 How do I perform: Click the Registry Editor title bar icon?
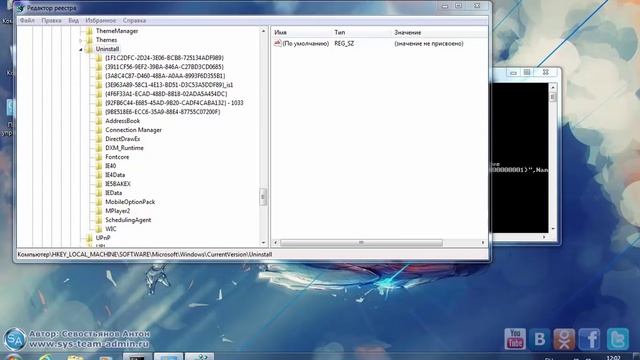pyautogui.click(x=21, y=8)
